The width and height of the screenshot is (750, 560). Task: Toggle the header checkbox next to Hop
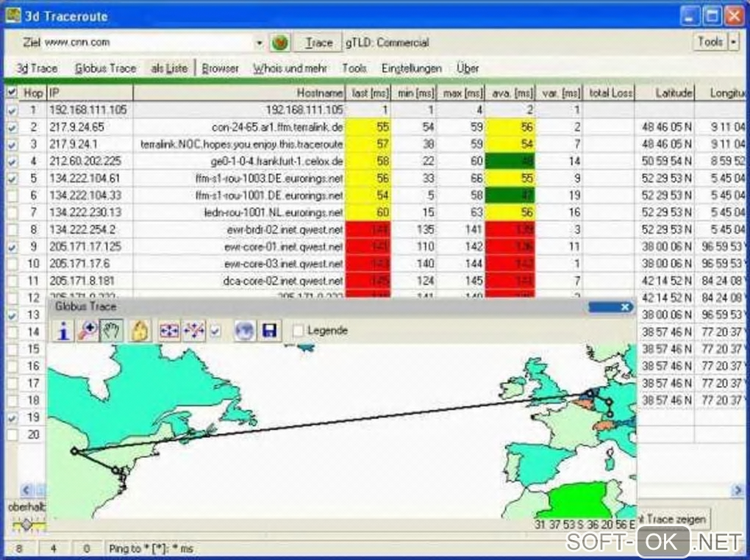(x=12, y=93)
